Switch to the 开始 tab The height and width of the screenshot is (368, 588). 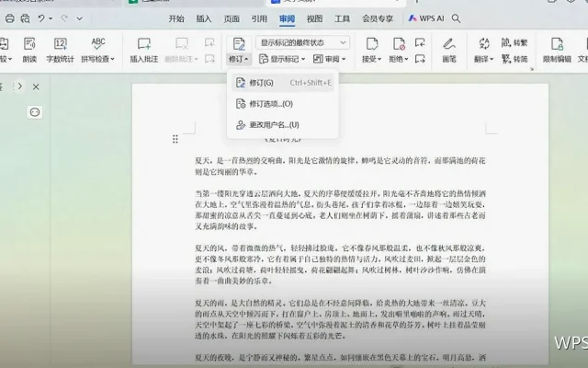(176, 18)
